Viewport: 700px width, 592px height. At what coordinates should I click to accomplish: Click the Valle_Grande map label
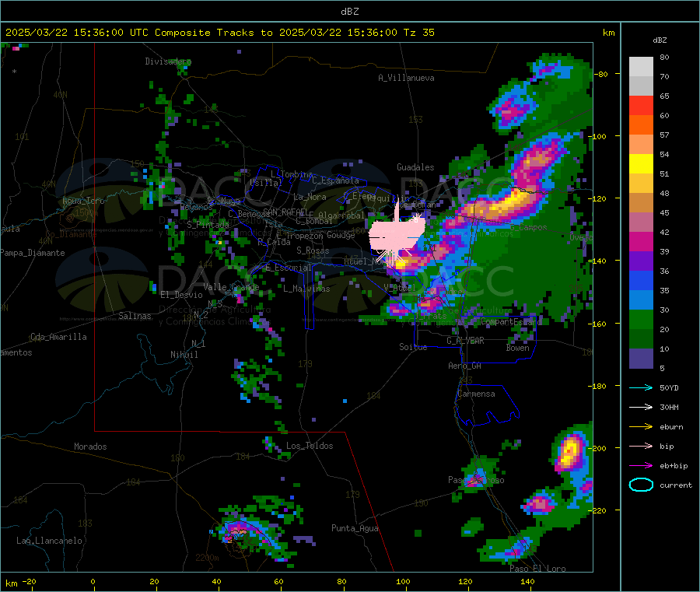click(x=231, y=287)
